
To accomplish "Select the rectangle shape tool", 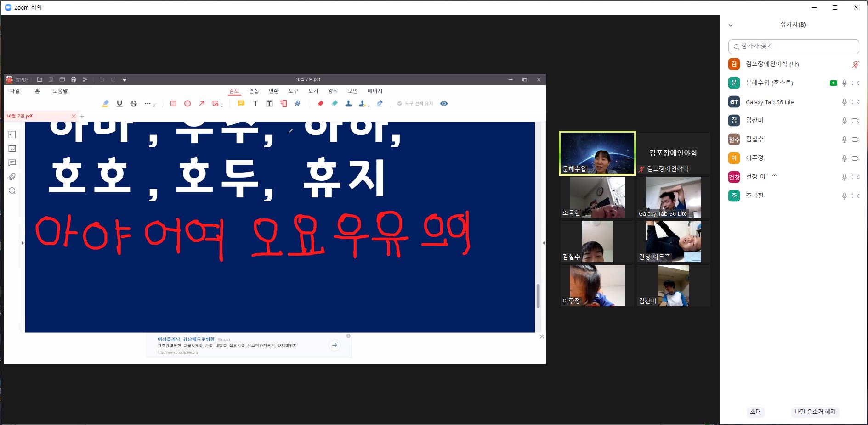I will point(173,104).
